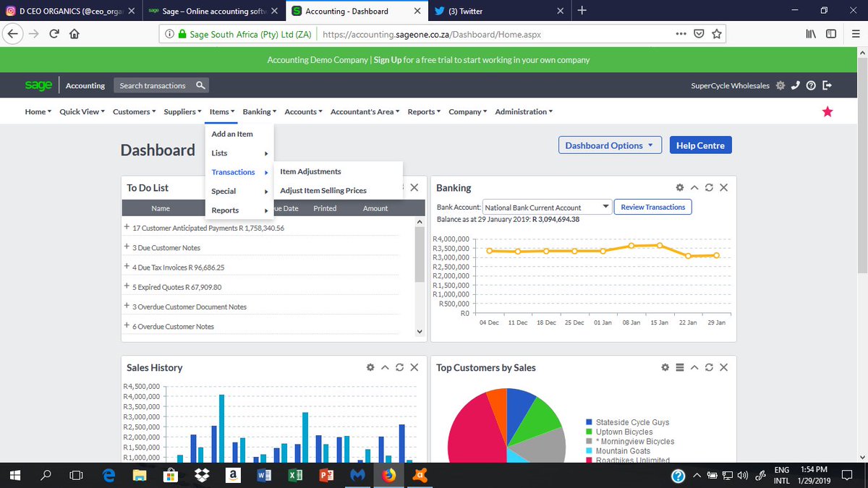Click the logout icon in Sage header
Viewport: 868px width, 488px height.
827,85
